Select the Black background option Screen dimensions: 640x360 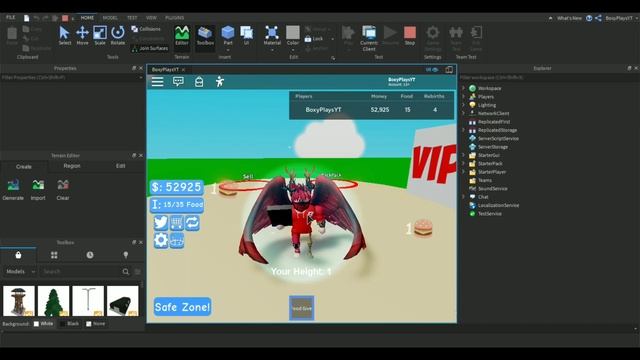69,324
